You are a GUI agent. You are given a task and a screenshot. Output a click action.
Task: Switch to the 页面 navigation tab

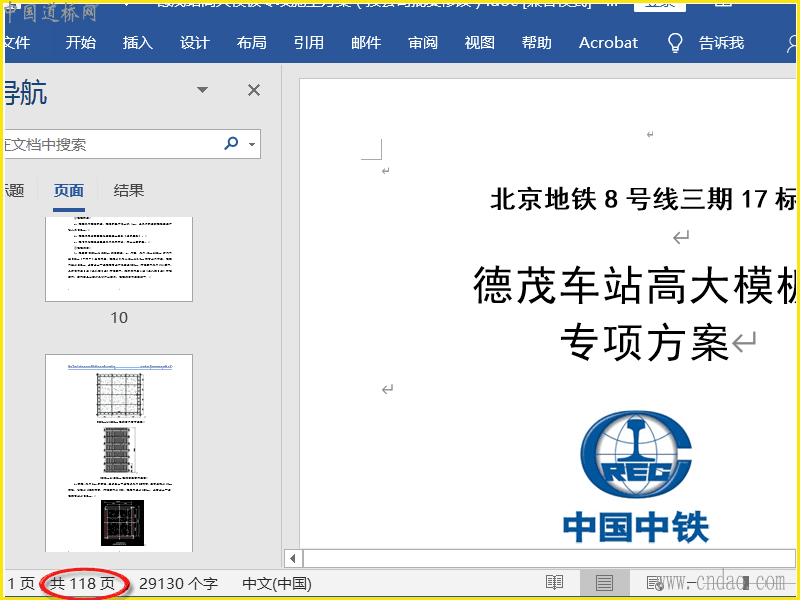(x=69, y=191)
